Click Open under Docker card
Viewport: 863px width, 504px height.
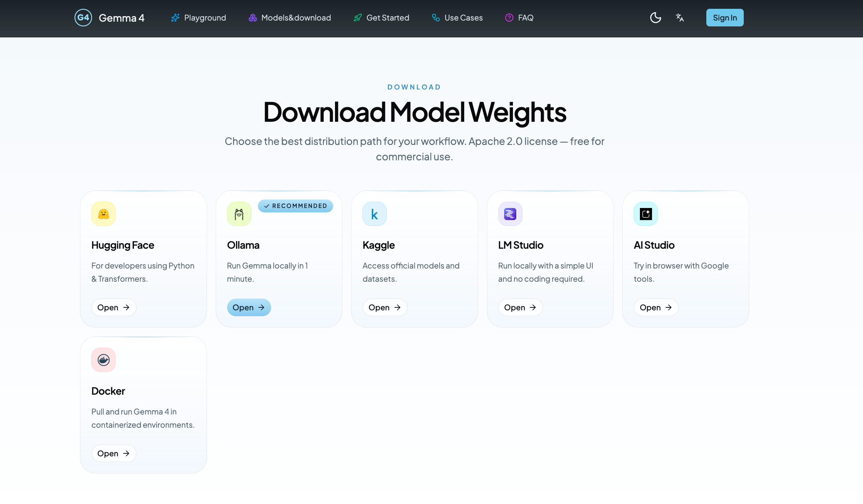pyautogui.click(x=113, y=453)
